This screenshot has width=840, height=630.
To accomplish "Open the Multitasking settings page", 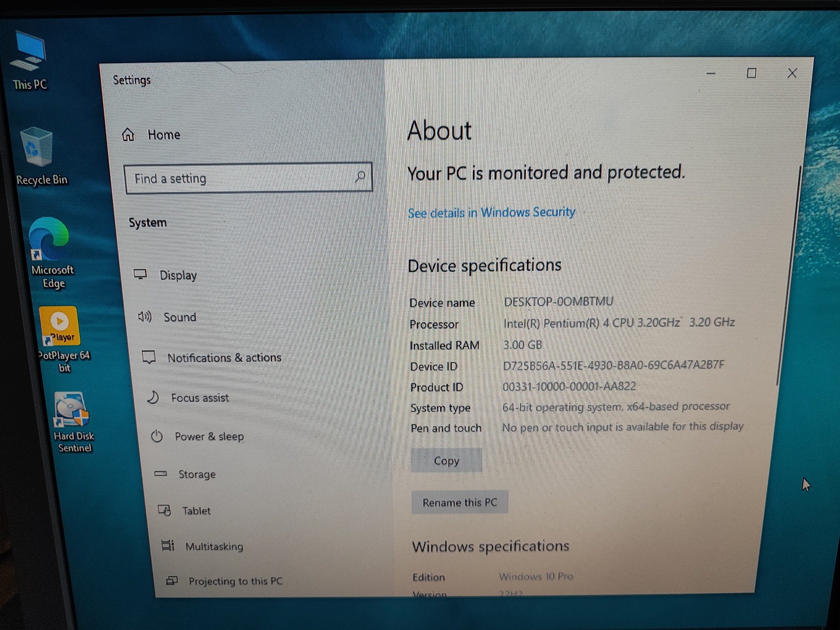I will (x=214, y=546).
